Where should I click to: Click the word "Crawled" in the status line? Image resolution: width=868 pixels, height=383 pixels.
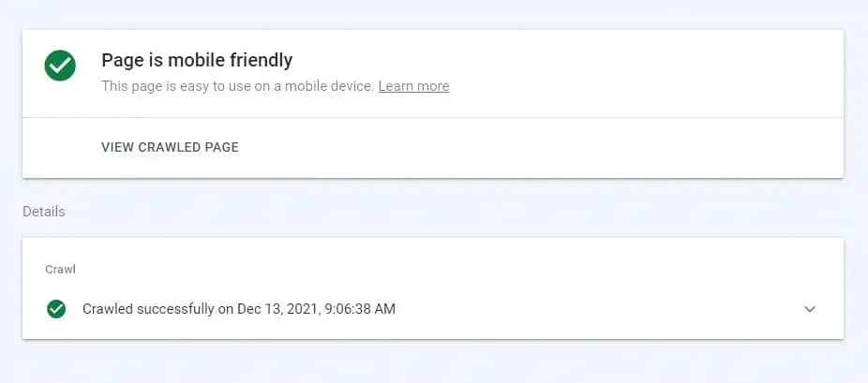pos(108,309)
